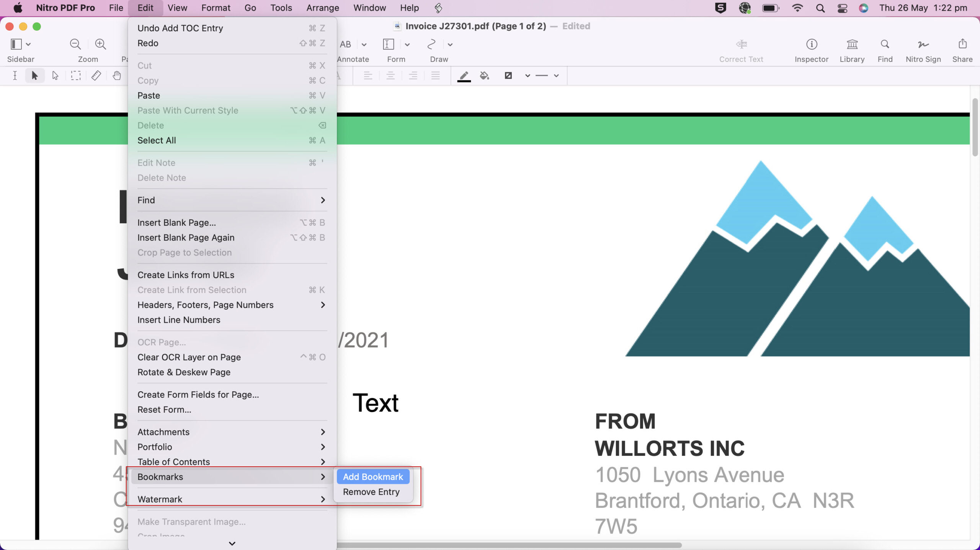Choose the rectangular marquee selection tool
The height and width of the screenshot is (550, 980).
[76, 76]
